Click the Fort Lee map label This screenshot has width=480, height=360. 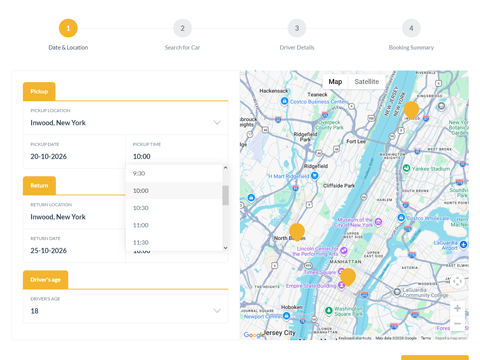point(356,141)
